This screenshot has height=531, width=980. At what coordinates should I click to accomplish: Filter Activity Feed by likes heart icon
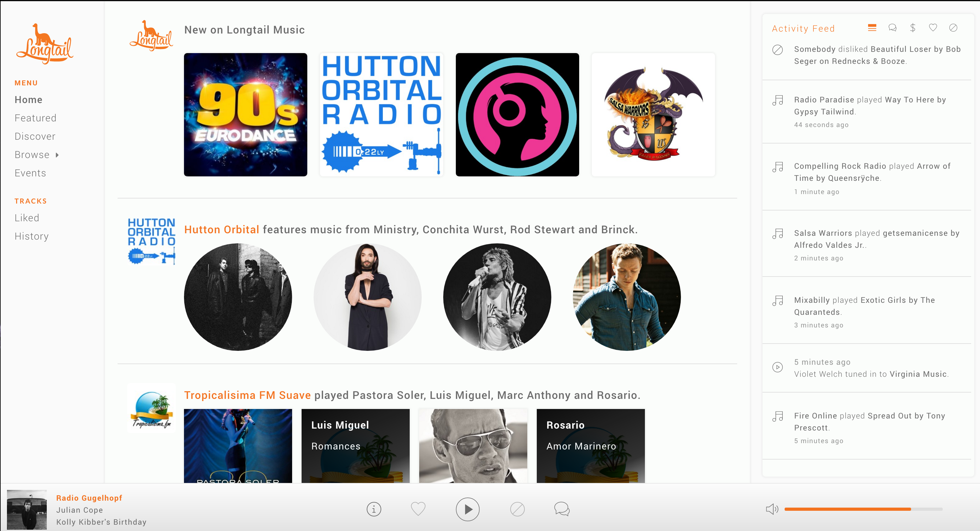(x=933, y=28)
